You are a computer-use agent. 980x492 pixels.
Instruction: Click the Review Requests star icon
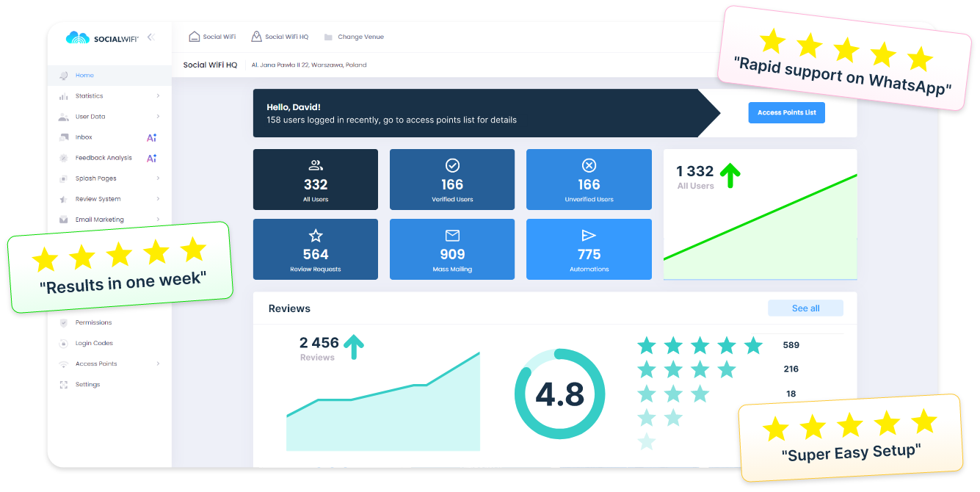click(x=315, y=236)
